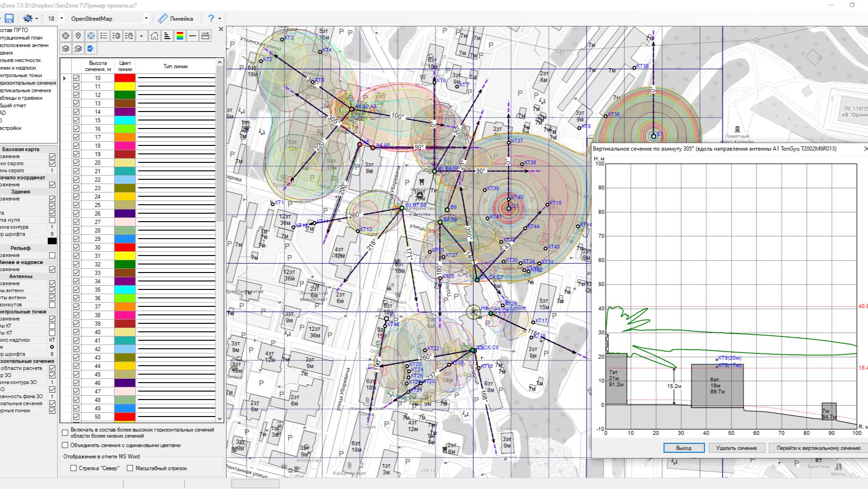Click Перейти к вертикальному сечению button
868x489 pixels.
point(819,448)
